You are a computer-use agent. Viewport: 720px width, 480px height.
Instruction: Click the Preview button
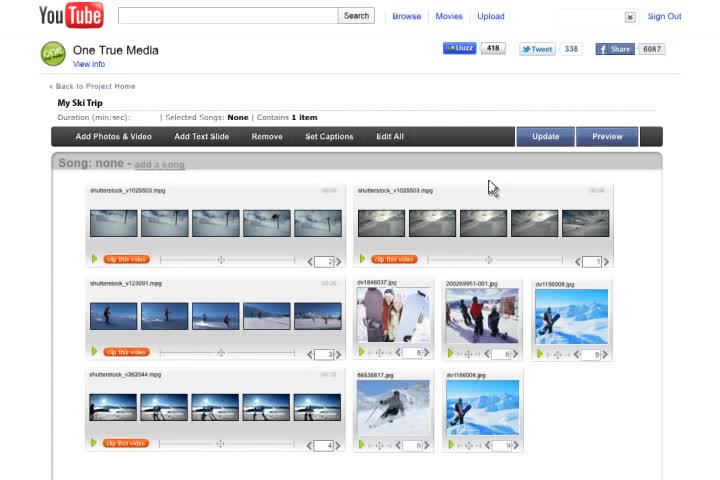[x=607, y=136]
